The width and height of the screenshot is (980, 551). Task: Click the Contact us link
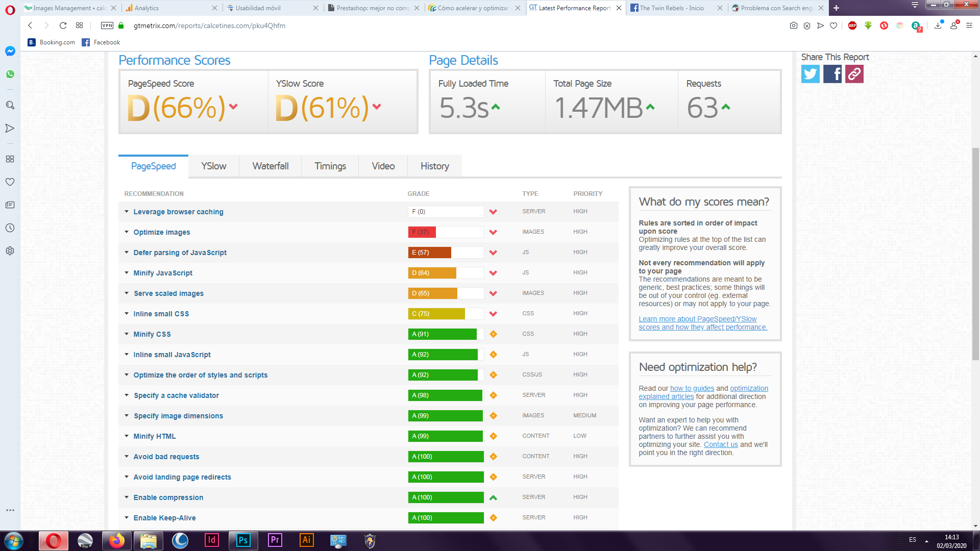[x=720, y=444]
